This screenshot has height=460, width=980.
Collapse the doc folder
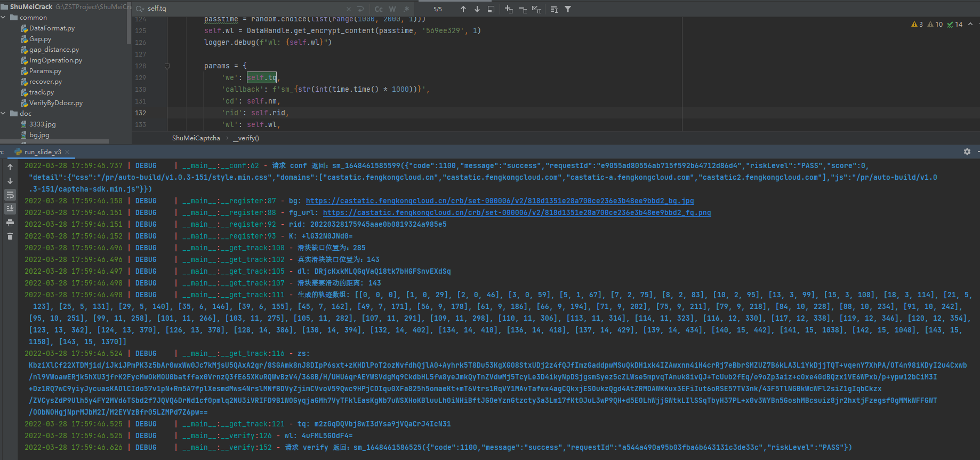coord(4,114)
